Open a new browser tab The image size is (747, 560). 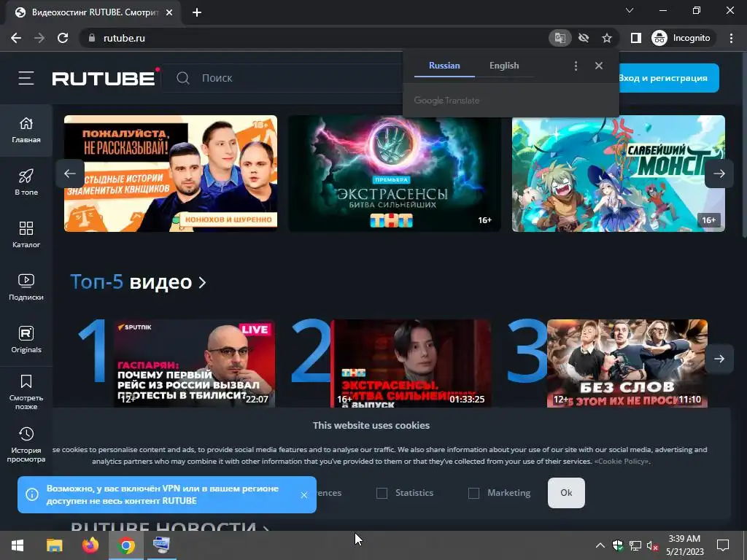click(x=197, y=13)
